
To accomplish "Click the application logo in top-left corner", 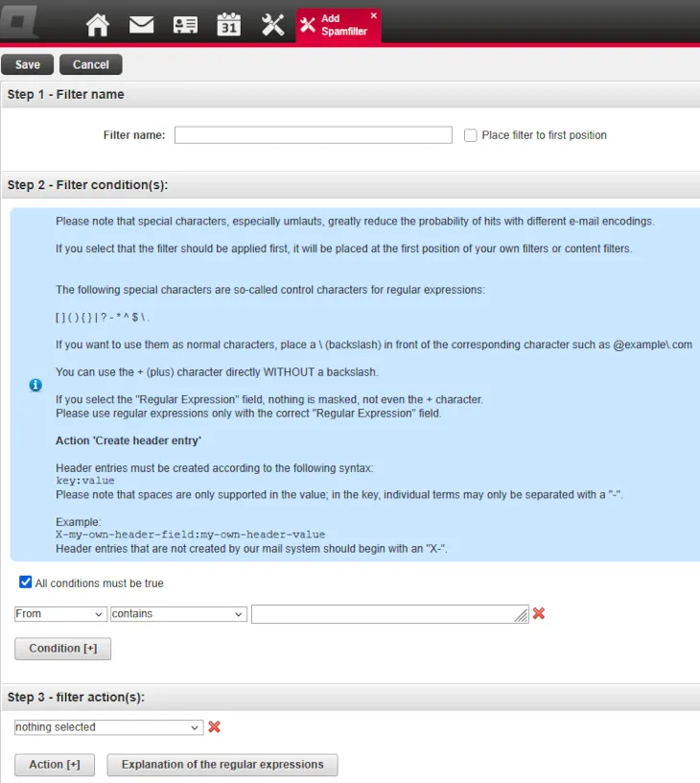I will [19, 21].
